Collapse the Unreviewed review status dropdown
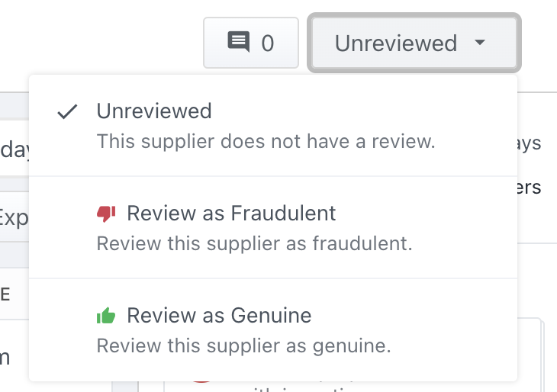The width and height of the screenshot is (557, 392). pos(414,43)
